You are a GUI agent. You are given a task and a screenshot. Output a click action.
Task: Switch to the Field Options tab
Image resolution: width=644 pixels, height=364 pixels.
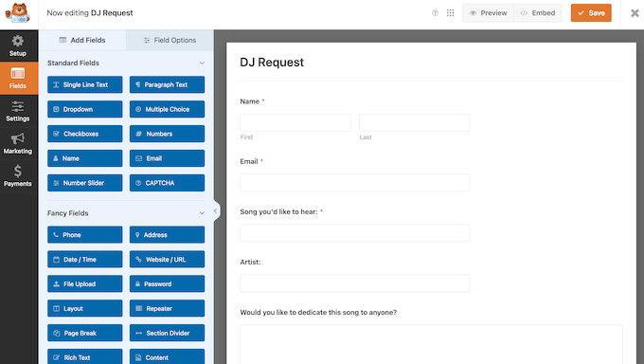[170, 40]
